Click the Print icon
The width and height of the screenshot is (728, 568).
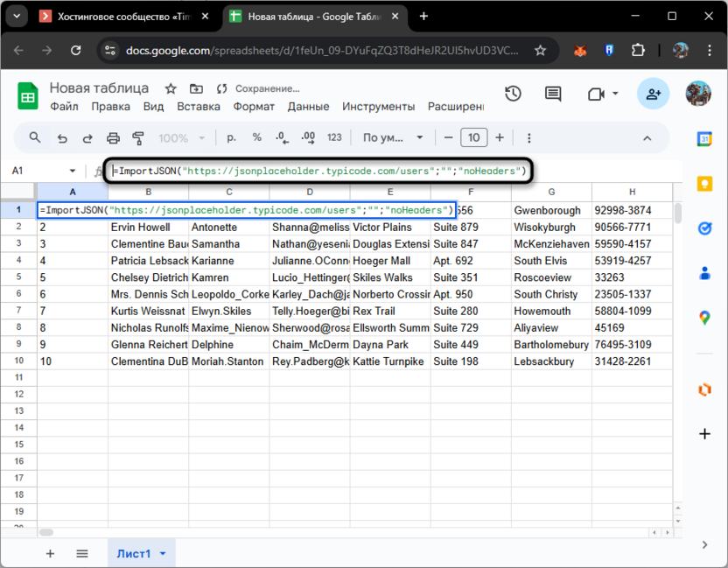tap(113, 138)
